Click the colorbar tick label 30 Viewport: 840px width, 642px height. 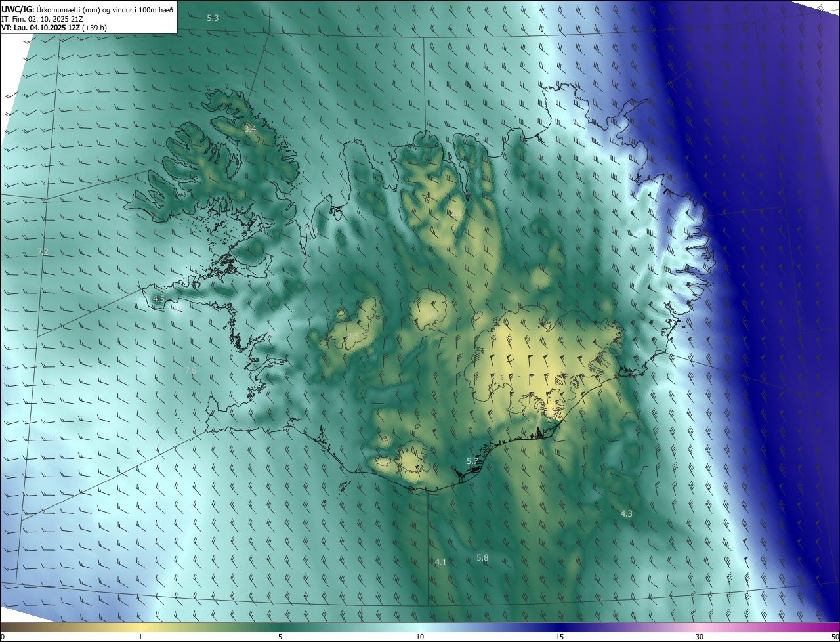[x=700, y=637]
